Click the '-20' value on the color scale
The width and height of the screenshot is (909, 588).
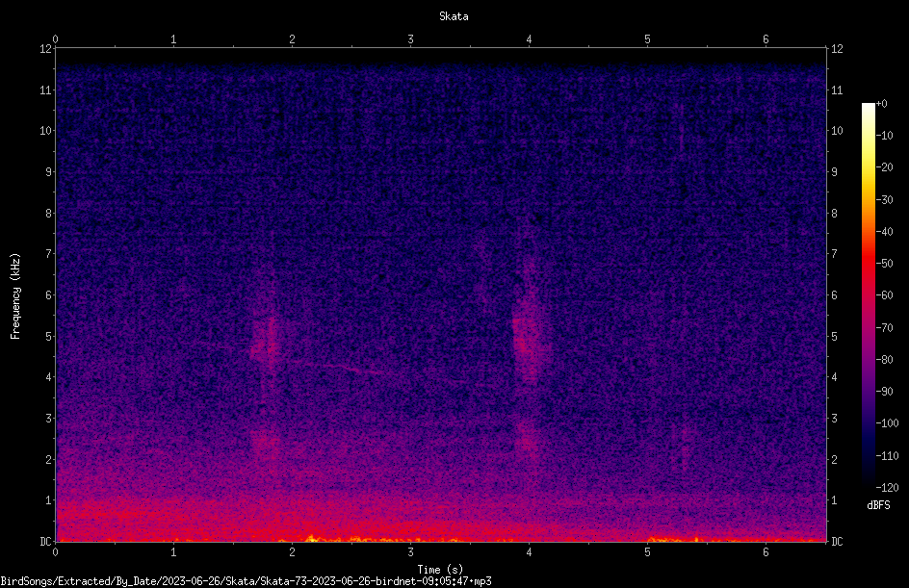coord(884,167)
